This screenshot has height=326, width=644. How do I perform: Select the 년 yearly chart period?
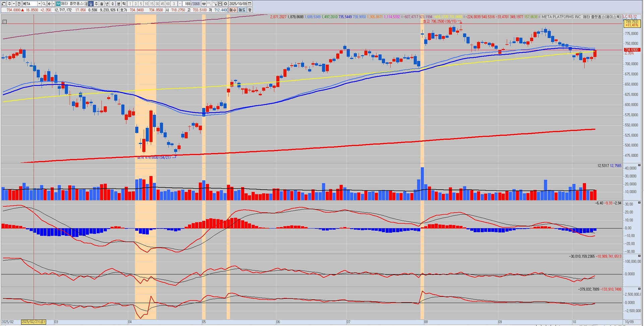[x=107, y=4]
